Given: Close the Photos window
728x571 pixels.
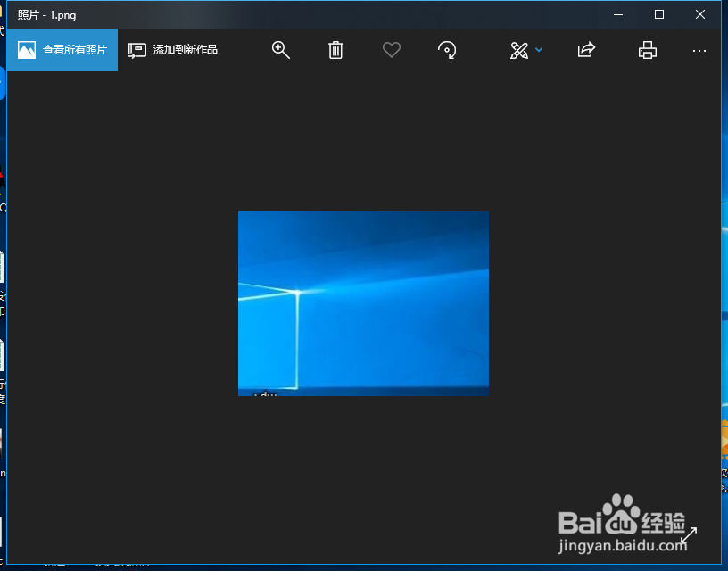Looking at the screenshot, I should (700, 14).
